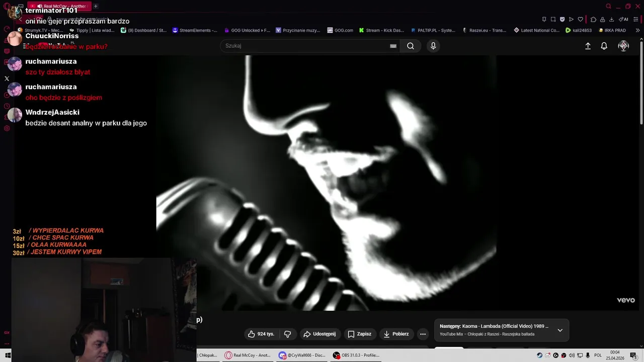The width and height of the screenshot is (644, 362).
Task: Expand the Następny playlist panel chevron
Action: point(560,330)
